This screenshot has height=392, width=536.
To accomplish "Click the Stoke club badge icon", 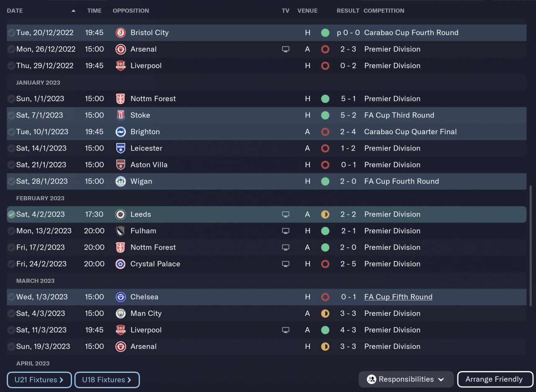I will tap(121, 115).
